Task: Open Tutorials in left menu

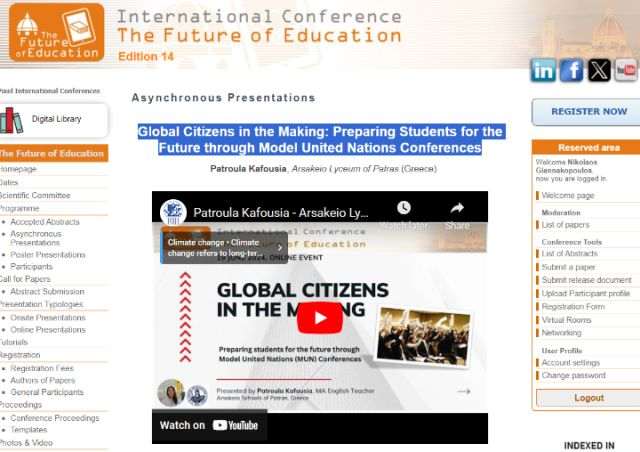Action: click(x=13, y=342)
